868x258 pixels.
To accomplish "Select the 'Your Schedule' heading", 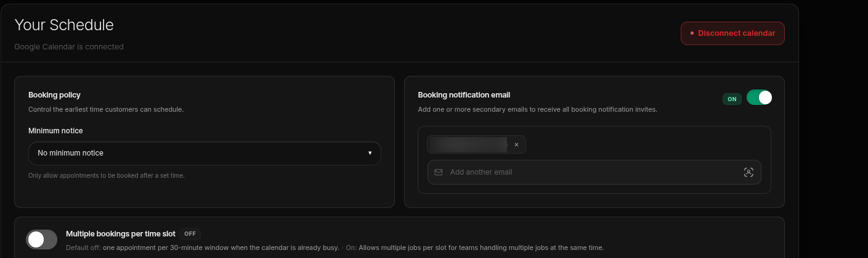I will pos(64,25).
